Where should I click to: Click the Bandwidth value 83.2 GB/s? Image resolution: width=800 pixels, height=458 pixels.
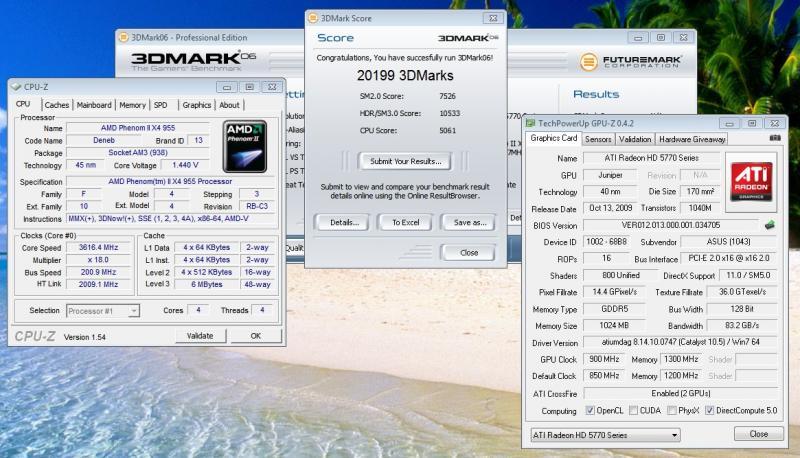click(x=742, y=325)
